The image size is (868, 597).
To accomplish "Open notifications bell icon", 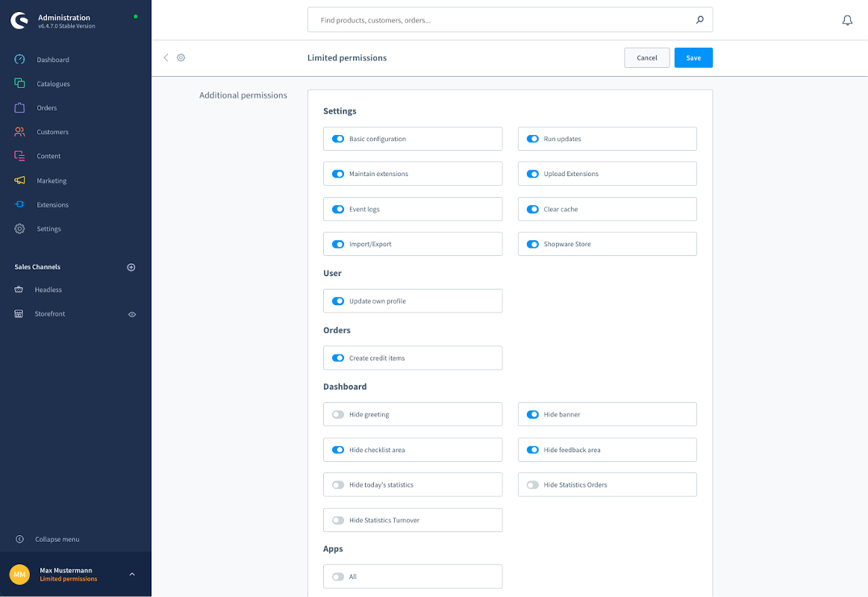I will (x=847, y=20).
